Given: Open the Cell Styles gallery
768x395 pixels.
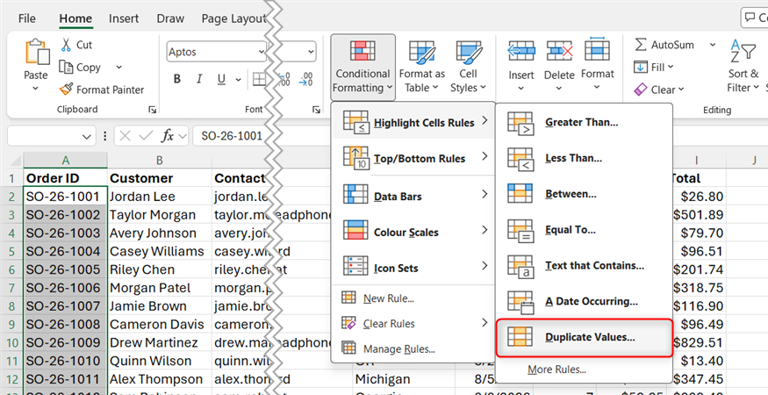Looking at the screenshot, I should point(468,67).
